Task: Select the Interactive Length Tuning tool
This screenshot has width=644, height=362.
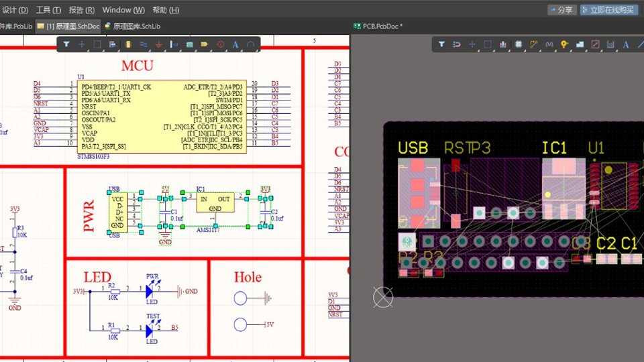Action: pyautogui.click(x=549, y=44)
